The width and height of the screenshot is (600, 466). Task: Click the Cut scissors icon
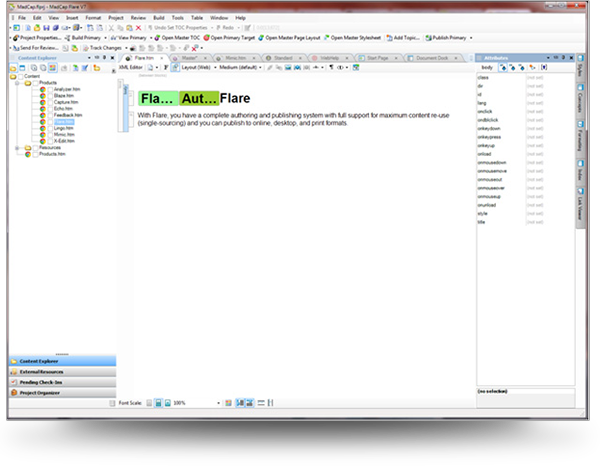(x=111, y=28)
